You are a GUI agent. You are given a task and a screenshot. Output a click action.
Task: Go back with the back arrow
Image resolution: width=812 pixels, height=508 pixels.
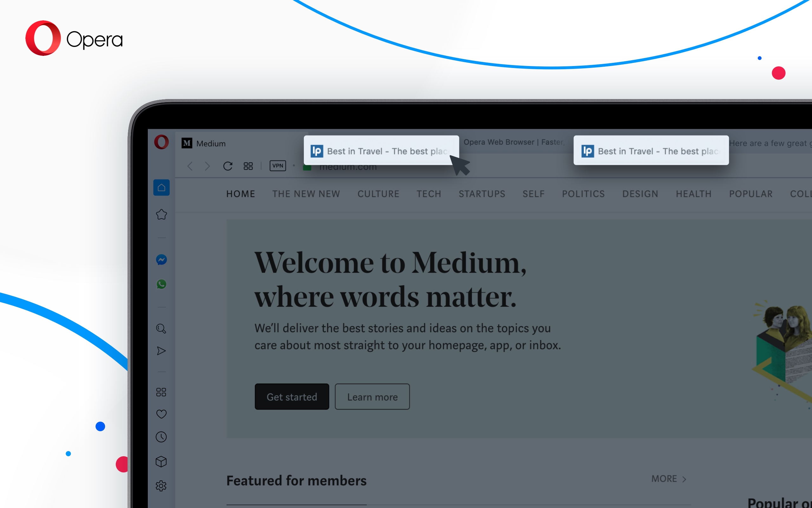tap(190, 166)
